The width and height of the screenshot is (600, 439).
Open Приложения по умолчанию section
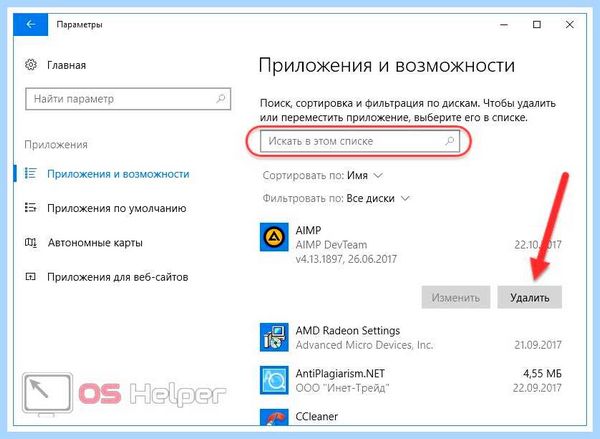(x=117, y=208)
